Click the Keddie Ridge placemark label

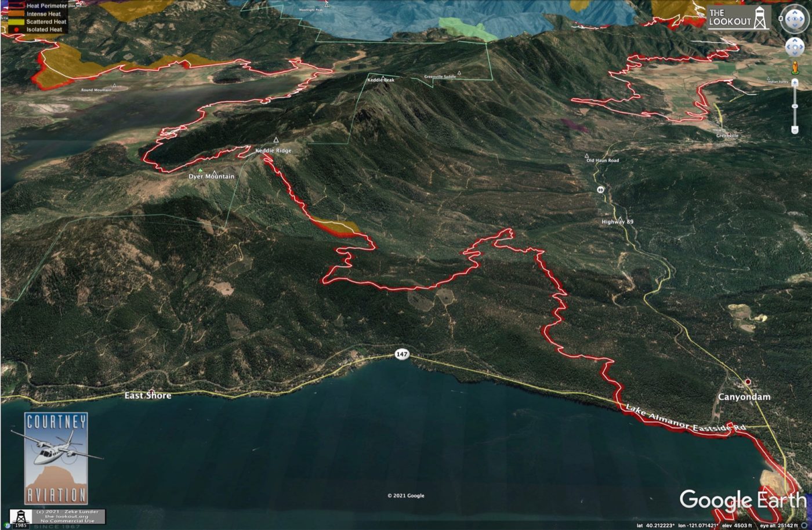pos(273,151)
